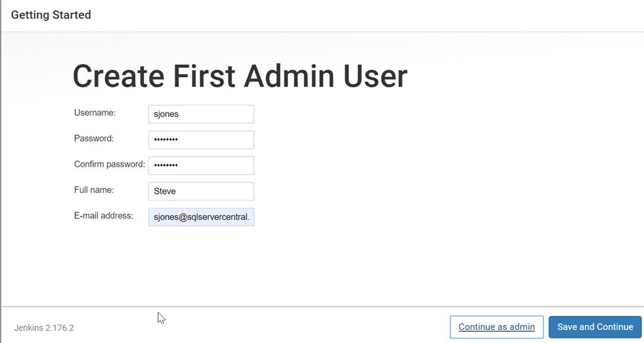Screen dimensions: 644x343
Task: Click the word "Create" in the heading
Action: 118,77
